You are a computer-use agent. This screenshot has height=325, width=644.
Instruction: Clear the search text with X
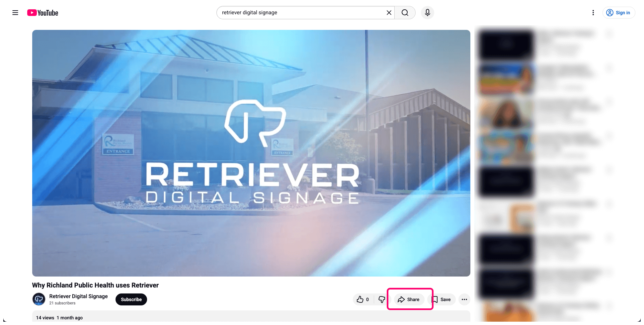click(389, 13)
